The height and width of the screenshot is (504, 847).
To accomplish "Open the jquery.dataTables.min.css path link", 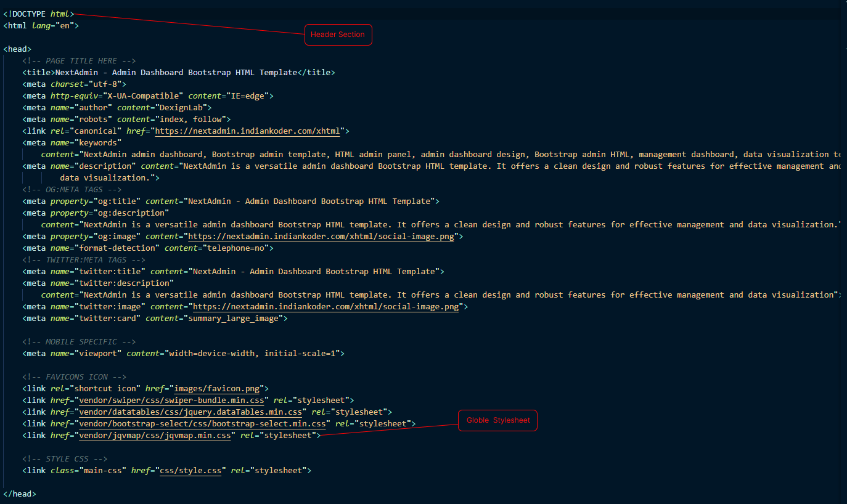I will pos(190,412).
